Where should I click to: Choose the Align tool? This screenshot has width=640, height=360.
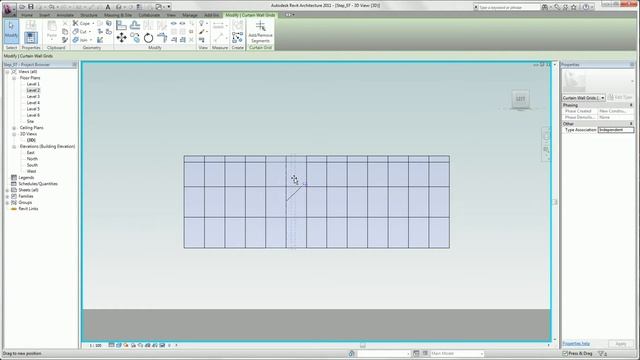121,25
